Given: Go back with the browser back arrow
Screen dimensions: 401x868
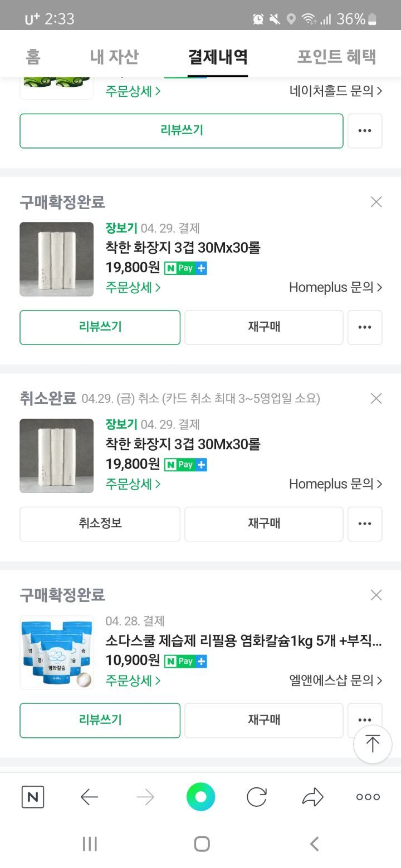Looking at the screenshot, I should click(89, 797).
